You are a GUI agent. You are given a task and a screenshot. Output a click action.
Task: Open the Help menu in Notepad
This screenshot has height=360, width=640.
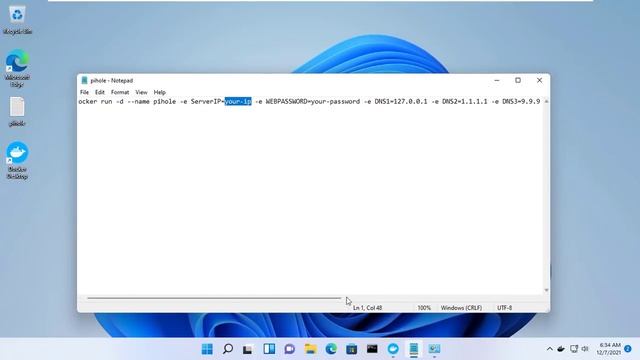[159, 92]
